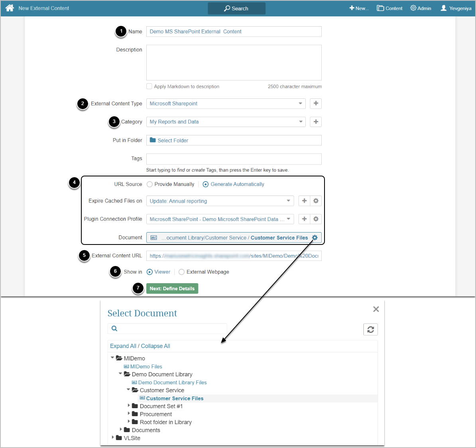Add new Plugin Connection Profile plus icon

pos(304,219)
